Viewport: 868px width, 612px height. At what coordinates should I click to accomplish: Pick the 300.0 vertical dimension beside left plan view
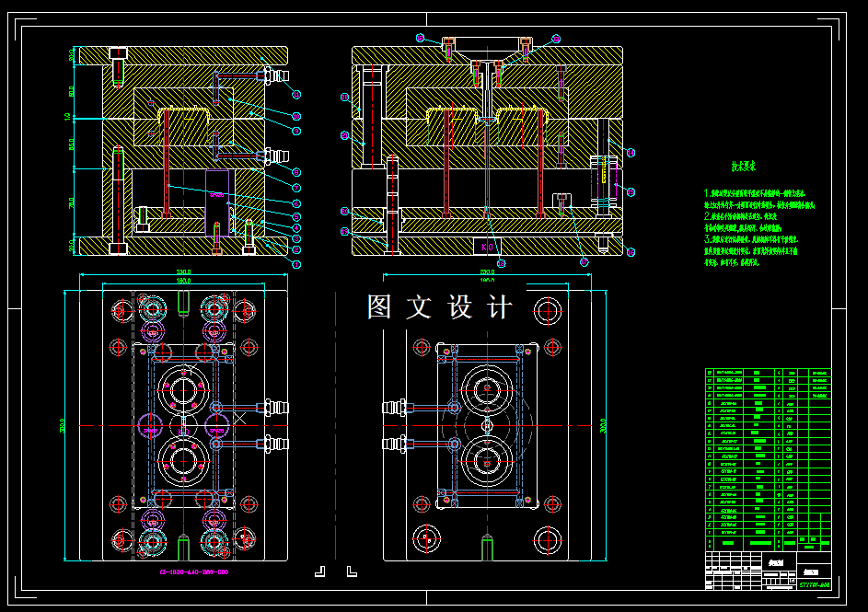[x=62, y=425]
